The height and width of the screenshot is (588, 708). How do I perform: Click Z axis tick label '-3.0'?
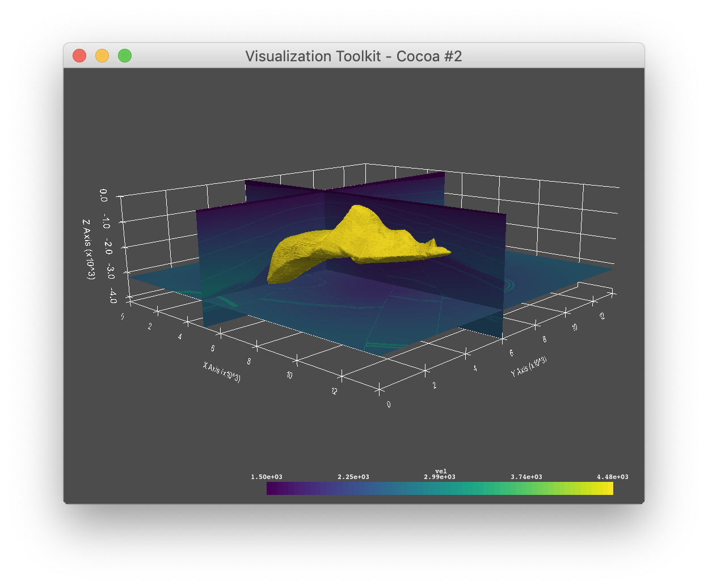pyautogui.click(x=111, y=271)
